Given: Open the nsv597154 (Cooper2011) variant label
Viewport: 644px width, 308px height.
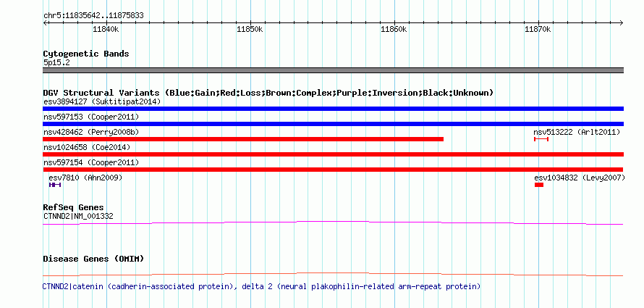Looking at the screenshot, I should pyautogui.click(x=91, y=162).
